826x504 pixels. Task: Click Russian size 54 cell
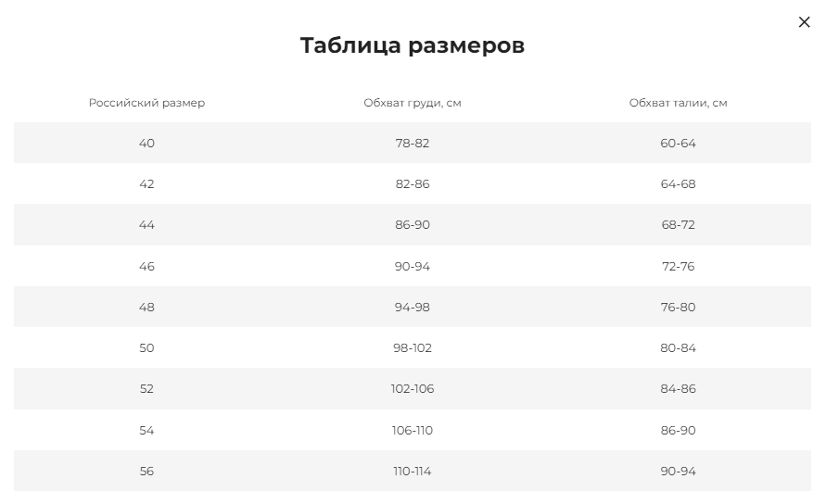146,431
